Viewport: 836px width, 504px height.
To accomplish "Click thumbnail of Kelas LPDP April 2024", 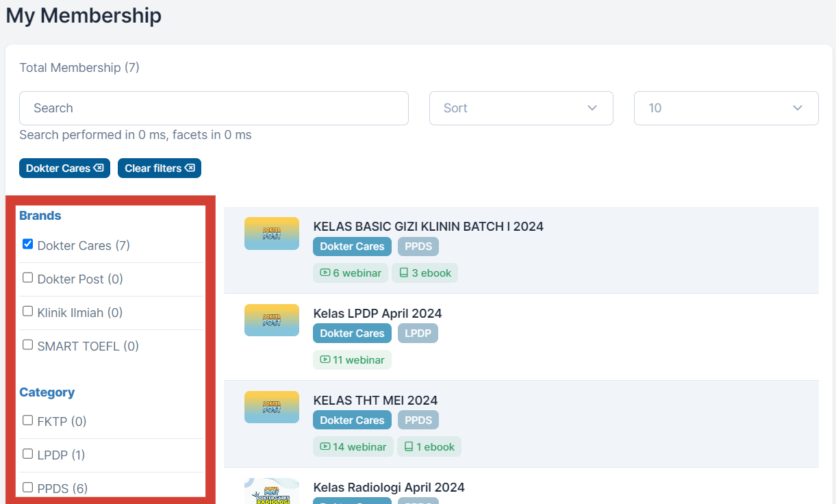I will pyautogui.click(x=272, y=320).
